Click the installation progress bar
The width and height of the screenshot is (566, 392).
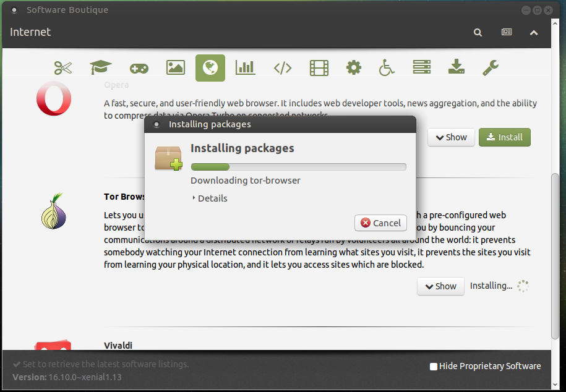(299, 167)
